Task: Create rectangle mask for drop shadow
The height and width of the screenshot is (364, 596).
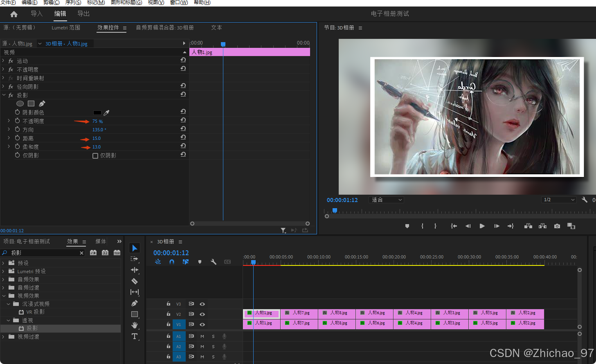Action: (x=31, y=103)
